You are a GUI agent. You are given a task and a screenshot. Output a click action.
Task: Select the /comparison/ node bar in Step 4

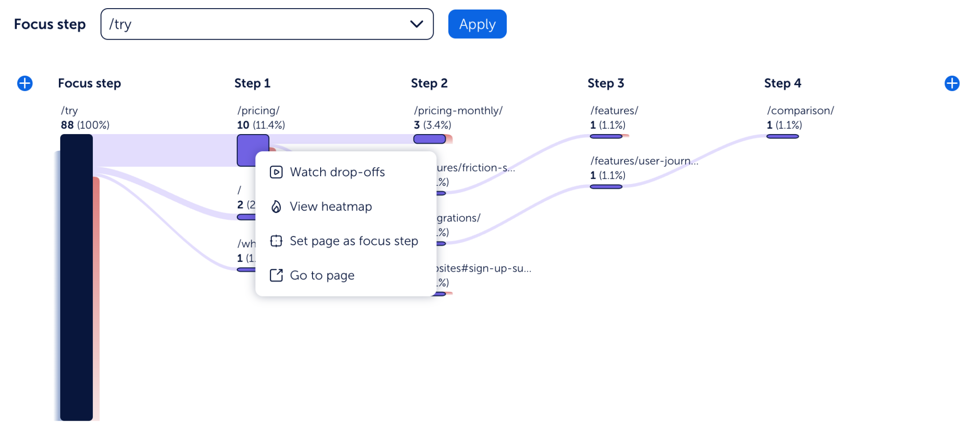coord(782,137)
